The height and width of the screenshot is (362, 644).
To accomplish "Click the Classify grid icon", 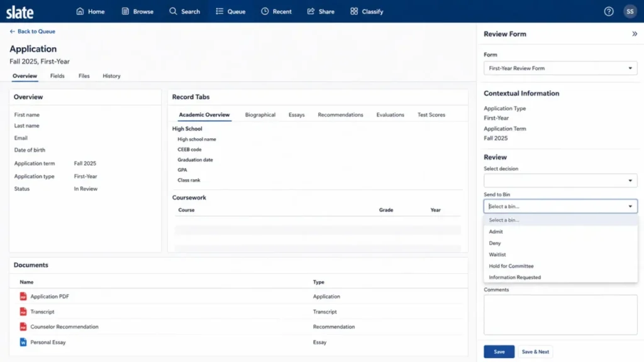I will [x=354, y=11].
